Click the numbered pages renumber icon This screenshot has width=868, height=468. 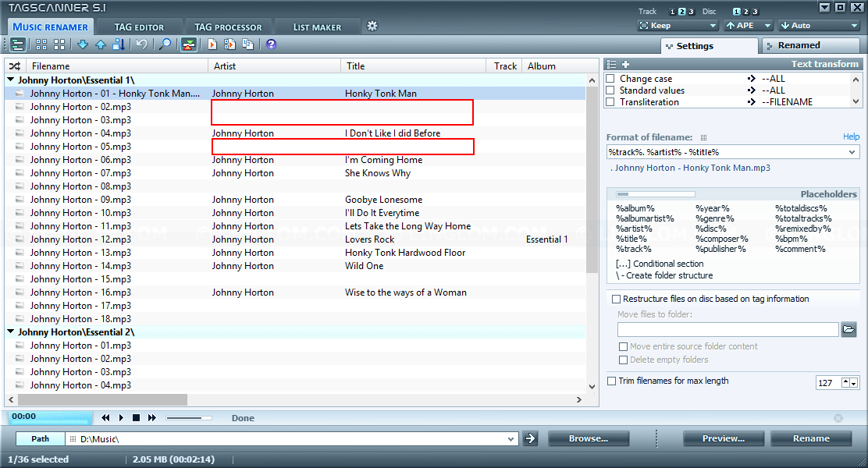point(248,44)
